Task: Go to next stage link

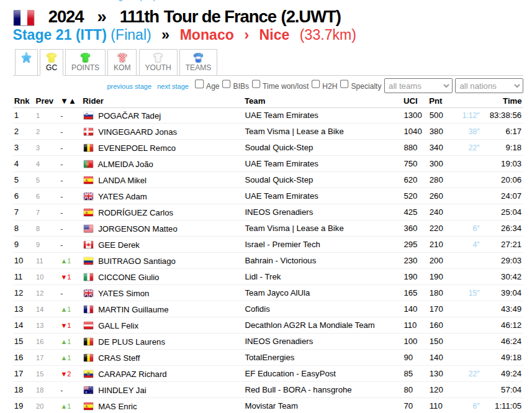Action: tap(173, 86)
